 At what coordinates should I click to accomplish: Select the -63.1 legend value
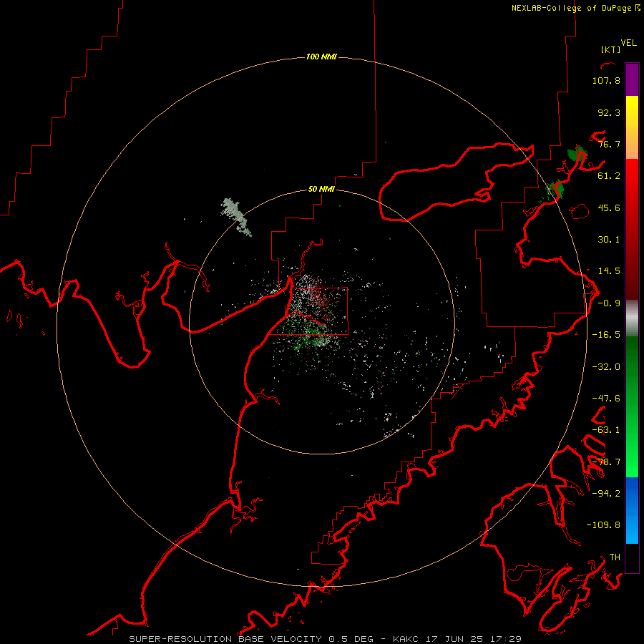coord(606,430)
